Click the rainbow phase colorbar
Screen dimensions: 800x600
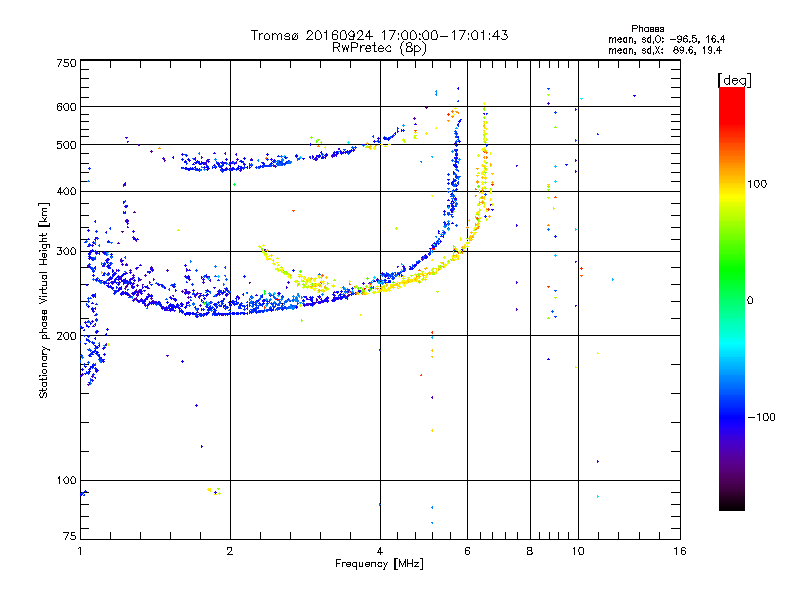click(732, 298)
